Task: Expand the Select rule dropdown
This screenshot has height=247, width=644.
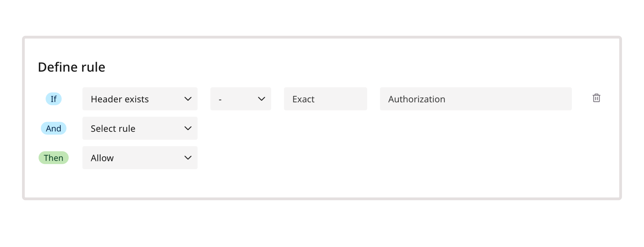Action: point(139,128)
